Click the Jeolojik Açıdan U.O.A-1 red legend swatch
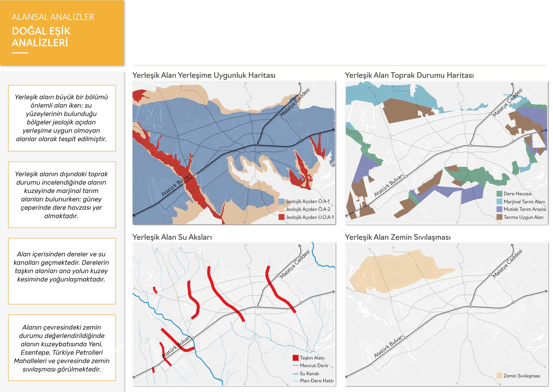Screen dimensions: 553x392 (x=281, y=217)
